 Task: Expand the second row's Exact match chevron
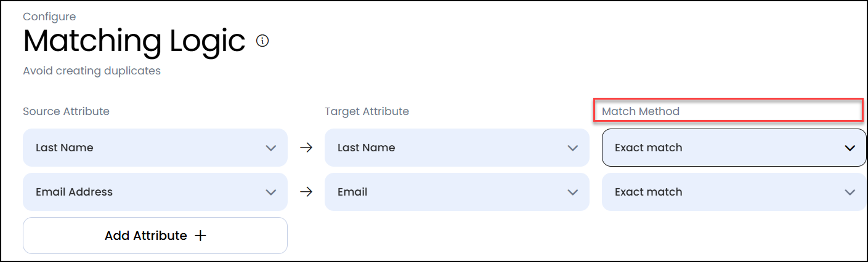(850, 192)
